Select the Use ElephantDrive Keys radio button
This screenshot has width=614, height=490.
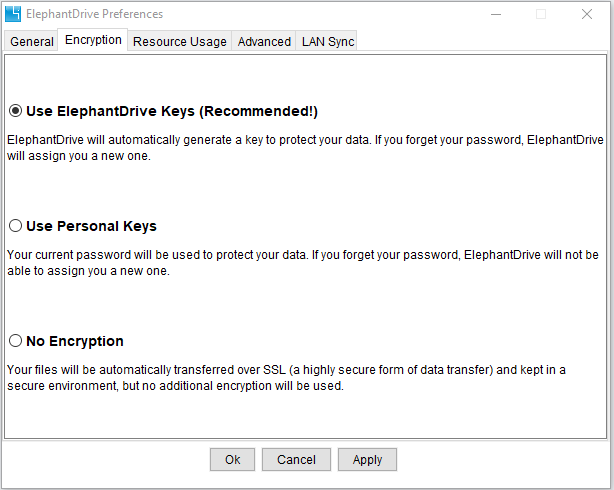(15, 111)
